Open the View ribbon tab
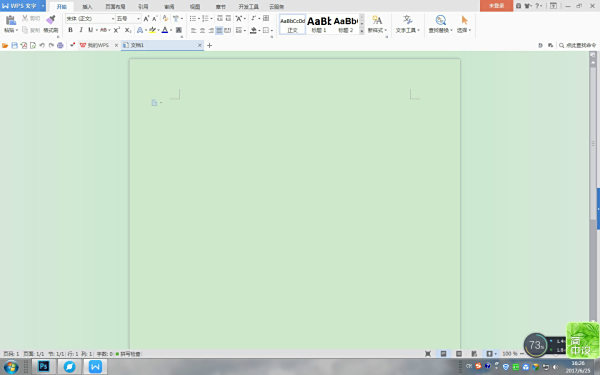The image size is (600, 375). click(195, 7)
